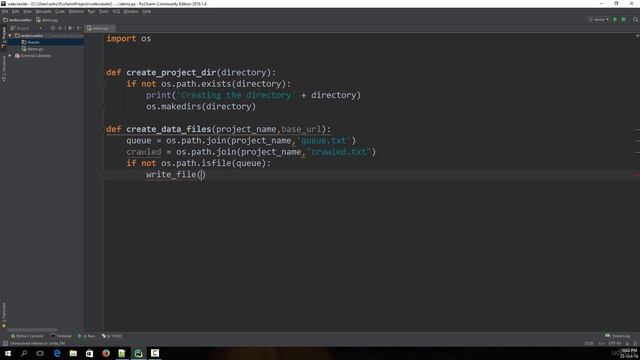Toggle the Favorites tool window side tab

tap(4, 315)
